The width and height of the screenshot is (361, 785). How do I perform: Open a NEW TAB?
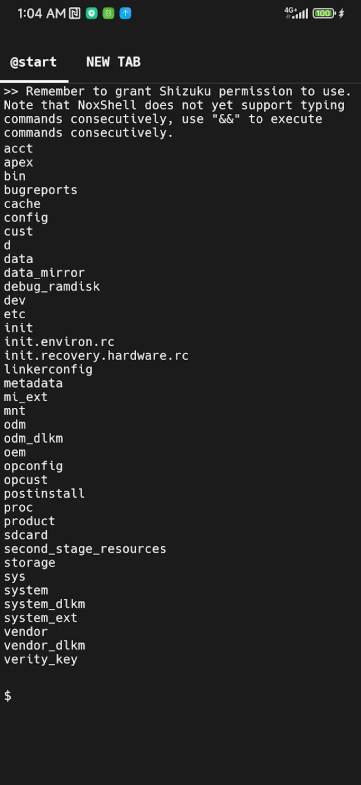point(113,62)
